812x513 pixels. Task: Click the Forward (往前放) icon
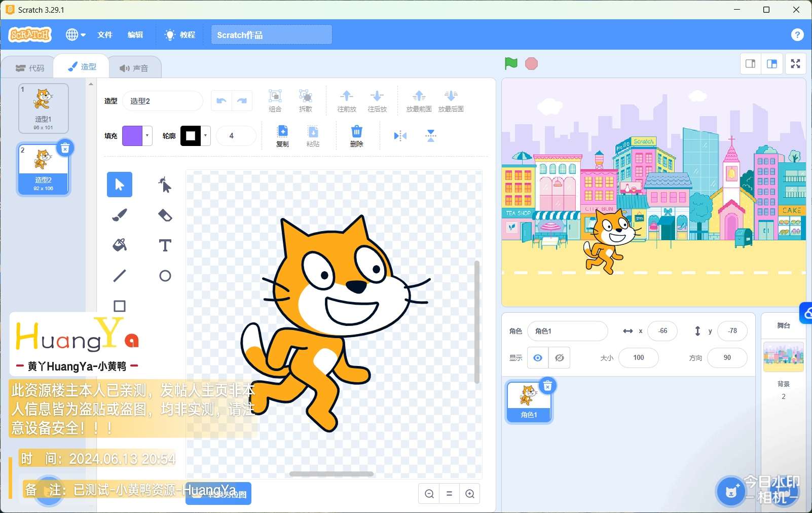(347, 100)
